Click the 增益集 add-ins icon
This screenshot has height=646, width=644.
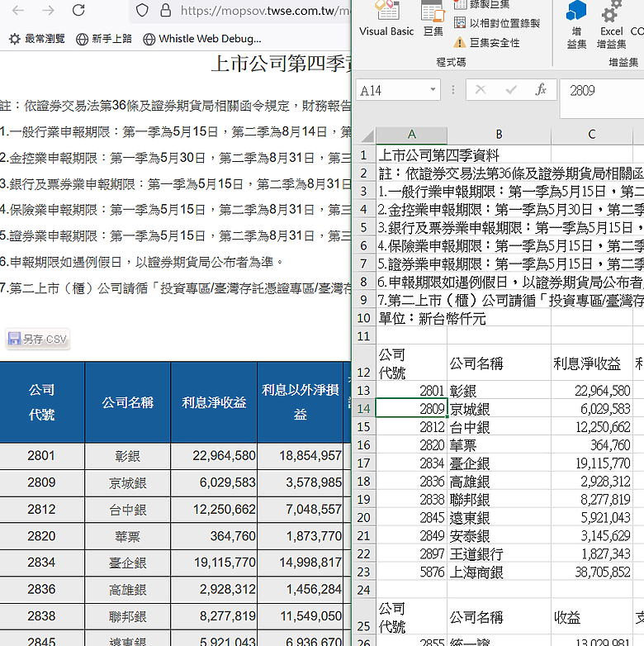(576, 26)
